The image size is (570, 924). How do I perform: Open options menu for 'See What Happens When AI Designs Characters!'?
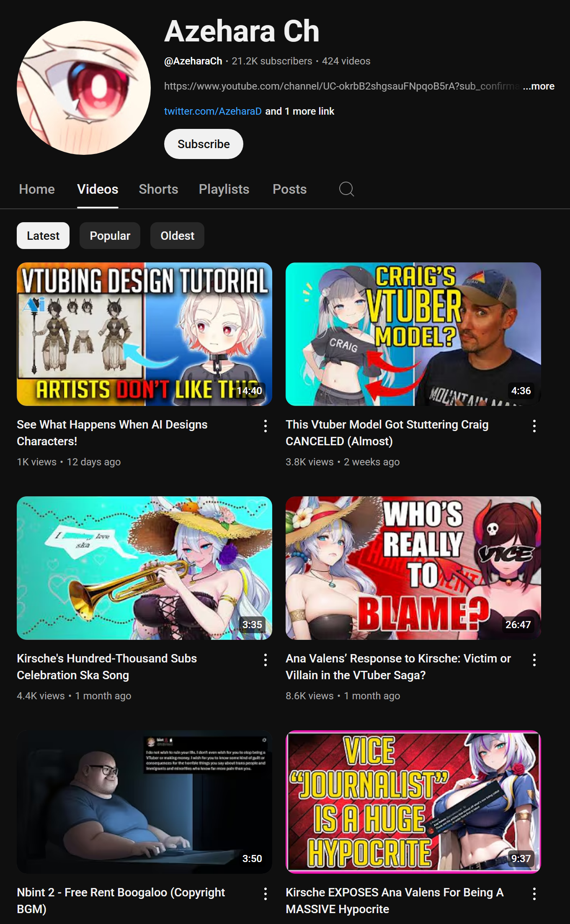pos(266,426)
